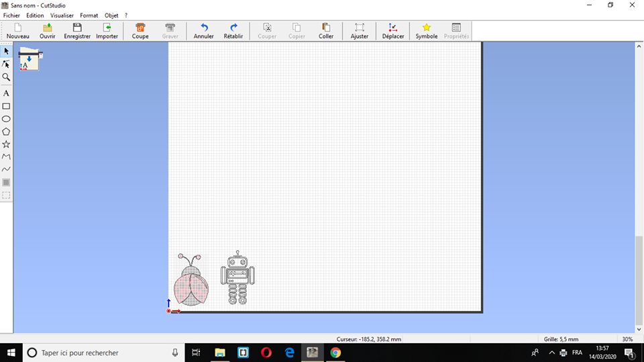Click the vertical scrollbar thumb
The image size is (644, 362).
[x=639, y=279]
